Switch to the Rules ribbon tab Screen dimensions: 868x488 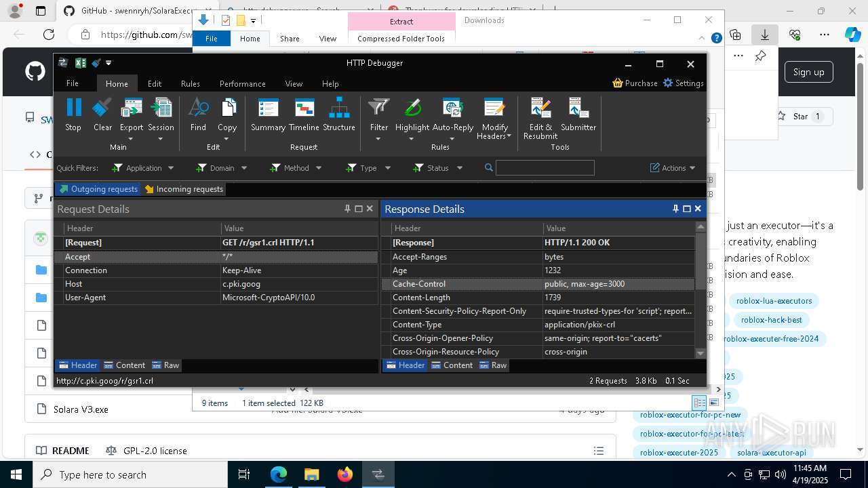[x=190, y=83]
